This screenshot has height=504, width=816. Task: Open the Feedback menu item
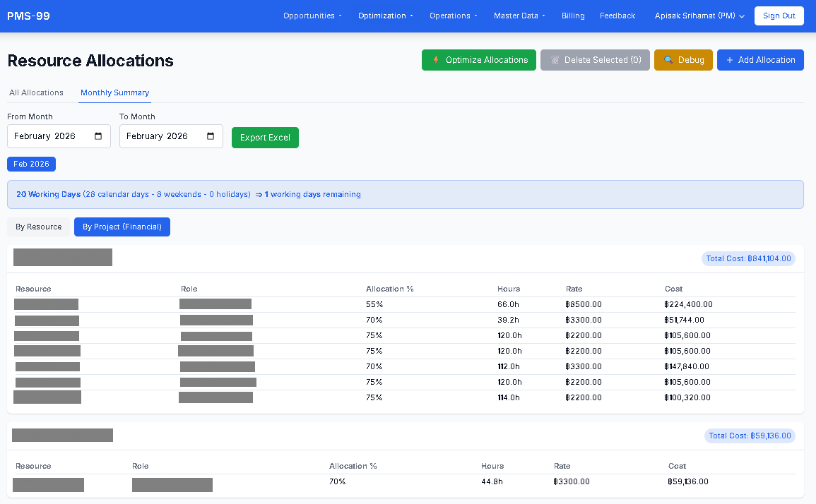(617, 15)
